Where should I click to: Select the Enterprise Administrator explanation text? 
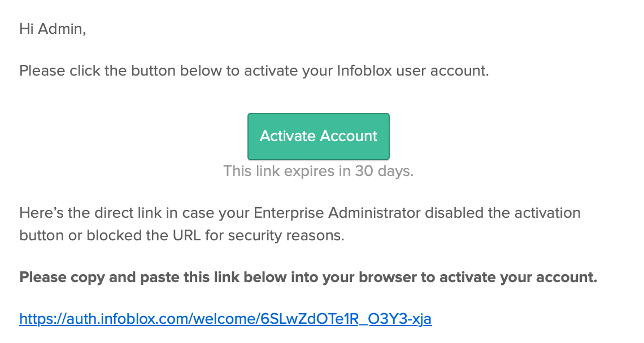[x=299, y=224]
